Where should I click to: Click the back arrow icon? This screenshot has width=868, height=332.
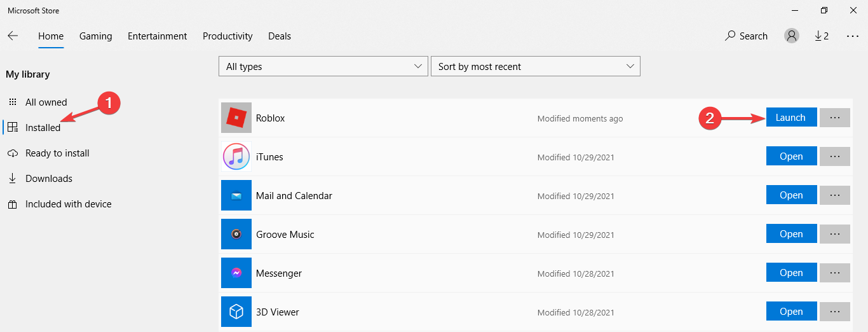tap(13, 36)
